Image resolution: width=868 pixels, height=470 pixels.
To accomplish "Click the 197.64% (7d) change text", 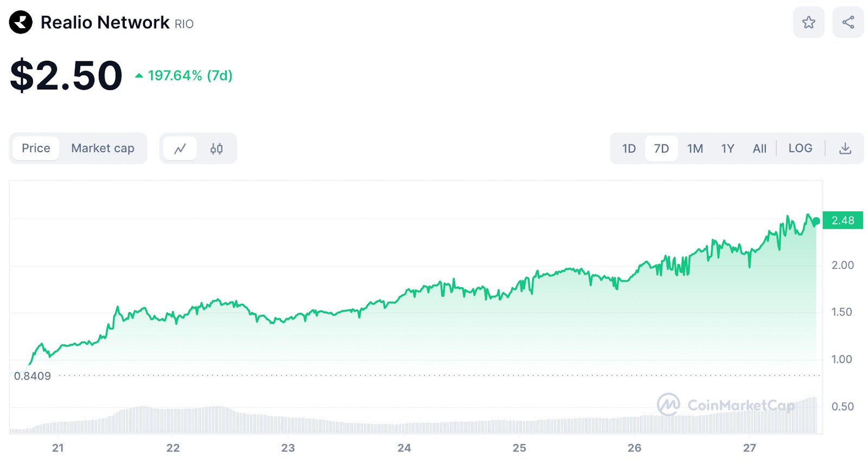I will (190, 75).
